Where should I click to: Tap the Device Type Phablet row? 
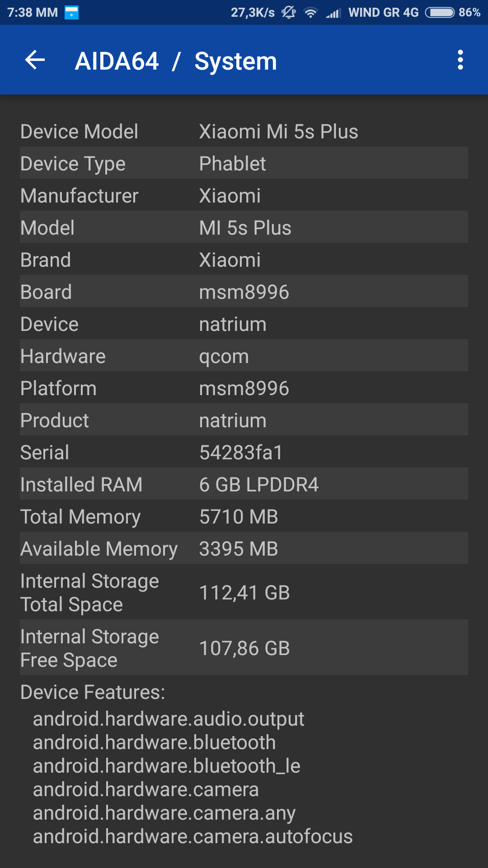[x=244, y=164]
